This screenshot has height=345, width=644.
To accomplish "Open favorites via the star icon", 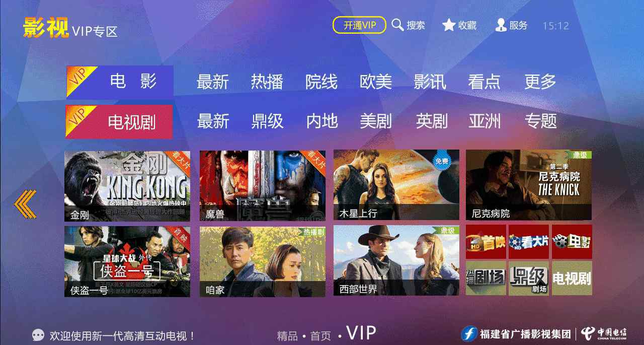I will point(448,25).
